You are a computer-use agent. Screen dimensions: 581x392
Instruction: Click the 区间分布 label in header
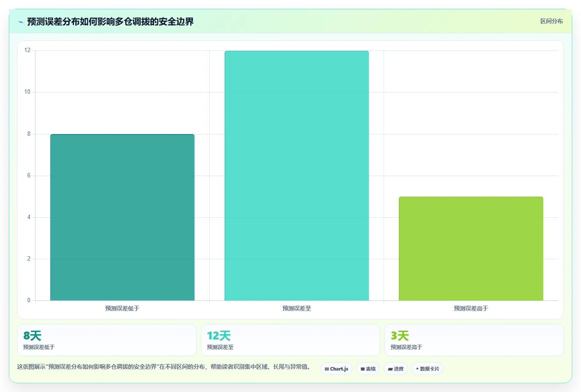click(x=551, y=21)
